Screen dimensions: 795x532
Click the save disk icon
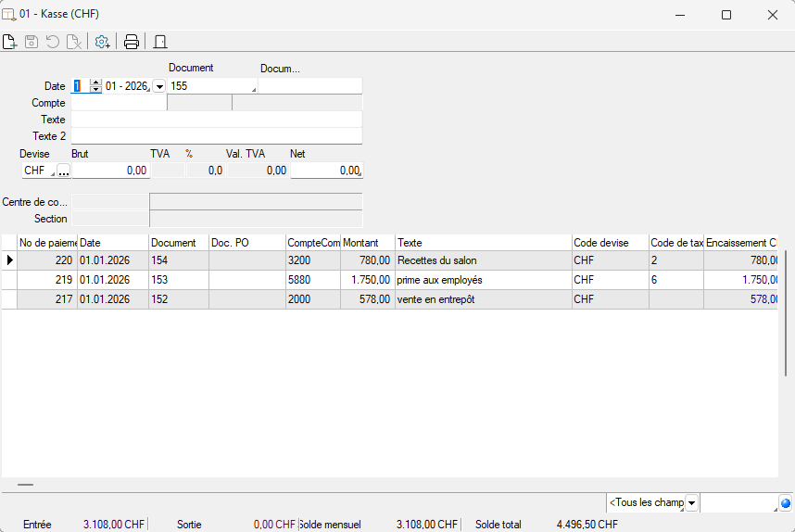pos(32,42)
